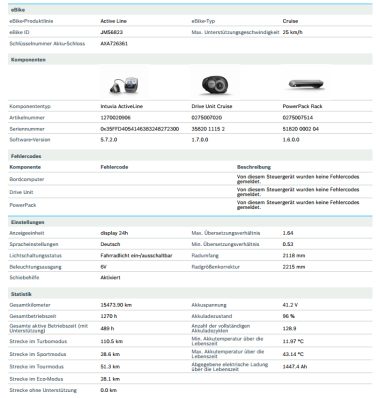376x398 pixels.
Task: Click the Intuvia ActiveLine display image
Action: [x=123, y=85]
